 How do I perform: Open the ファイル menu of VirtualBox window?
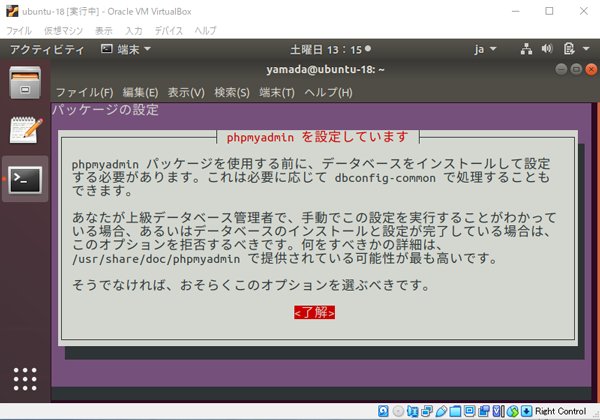pos(19,31)
